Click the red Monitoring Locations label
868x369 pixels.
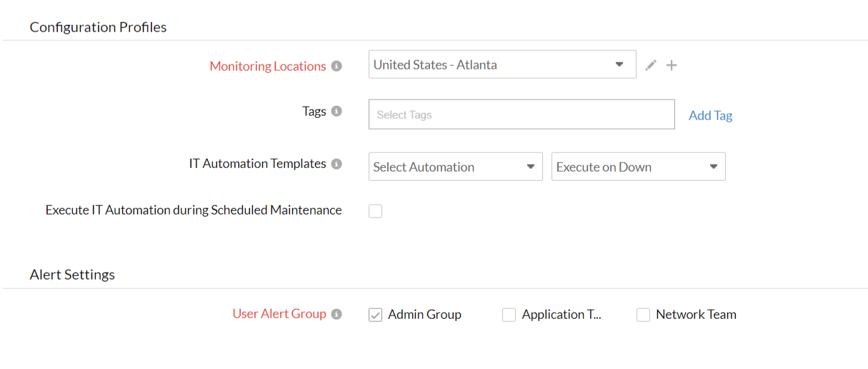pos(267,66)
